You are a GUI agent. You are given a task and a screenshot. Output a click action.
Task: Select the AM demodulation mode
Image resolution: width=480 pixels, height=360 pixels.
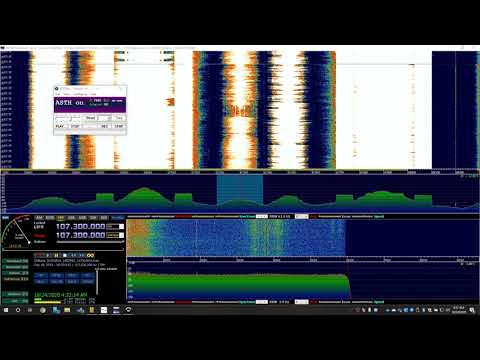tap(39, 218)
